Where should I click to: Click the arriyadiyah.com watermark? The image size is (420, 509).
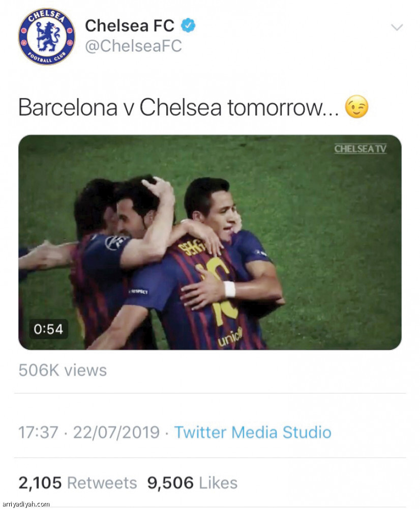[25, 504]
